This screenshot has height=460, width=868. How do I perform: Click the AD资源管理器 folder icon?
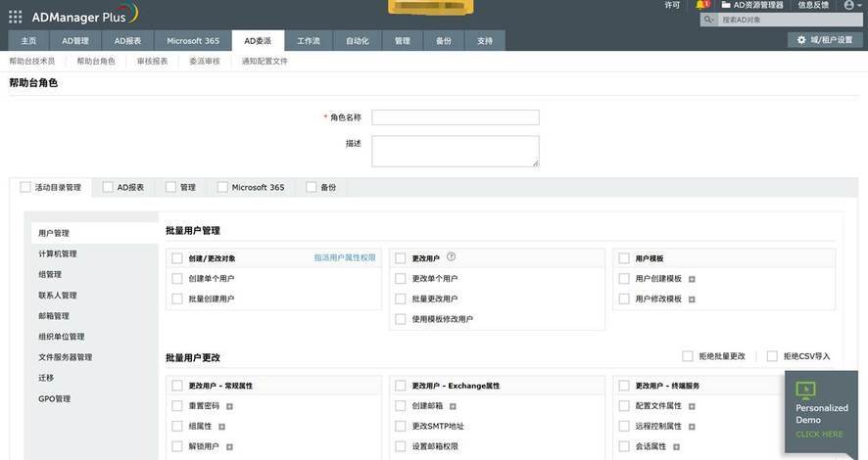click(725, 5)
